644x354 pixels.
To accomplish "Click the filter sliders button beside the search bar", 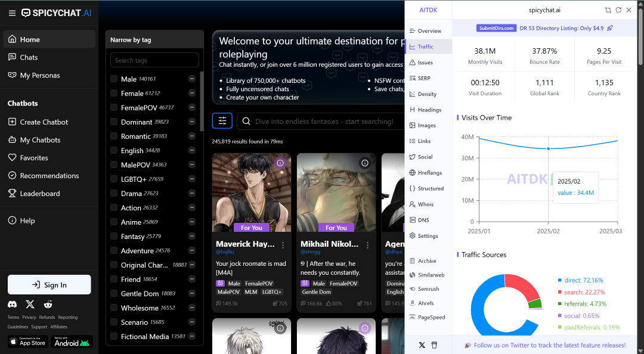I will [x=222, y=121].
